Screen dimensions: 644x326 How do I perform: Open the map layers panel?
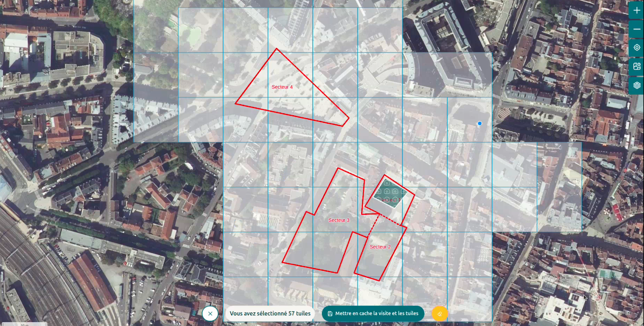[x=636, y=85]
